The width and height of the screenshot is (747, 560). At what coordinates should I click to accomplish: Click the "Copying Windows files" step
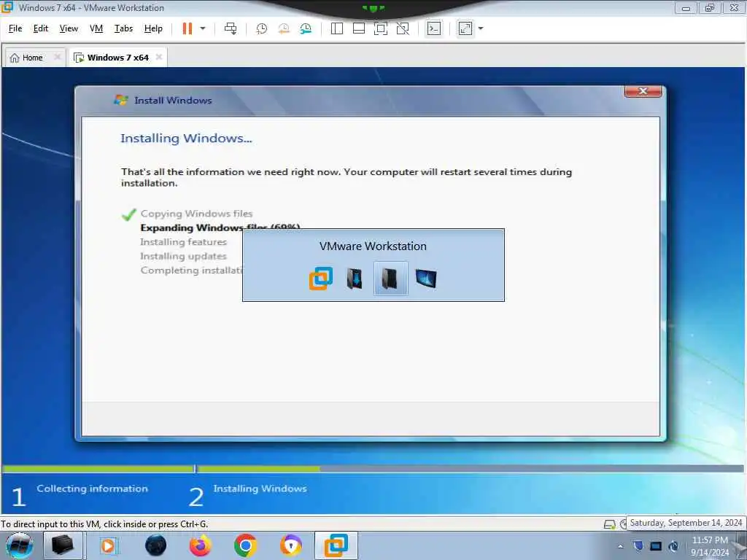pyautogui.click(x=196, y=214)
